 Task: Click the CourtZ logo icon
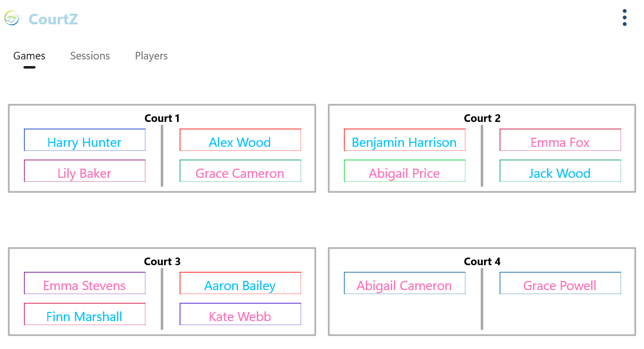point(12,19)
